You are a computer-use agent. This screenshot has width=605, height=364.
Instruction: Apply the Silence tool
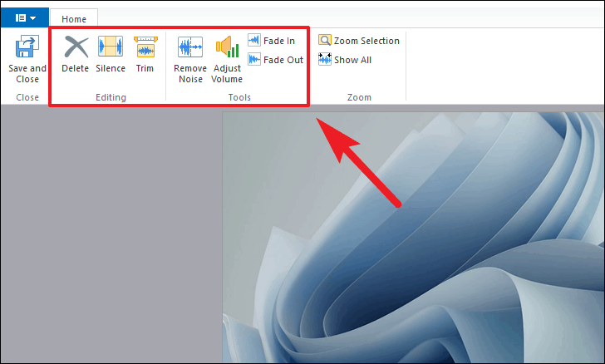[x=111, y=54]
